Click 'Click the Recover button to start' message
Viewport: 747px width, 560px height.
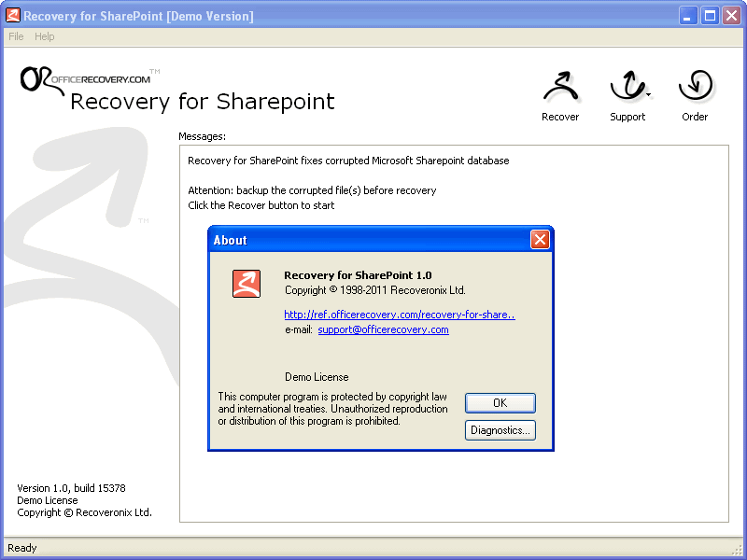pos(261,205)
